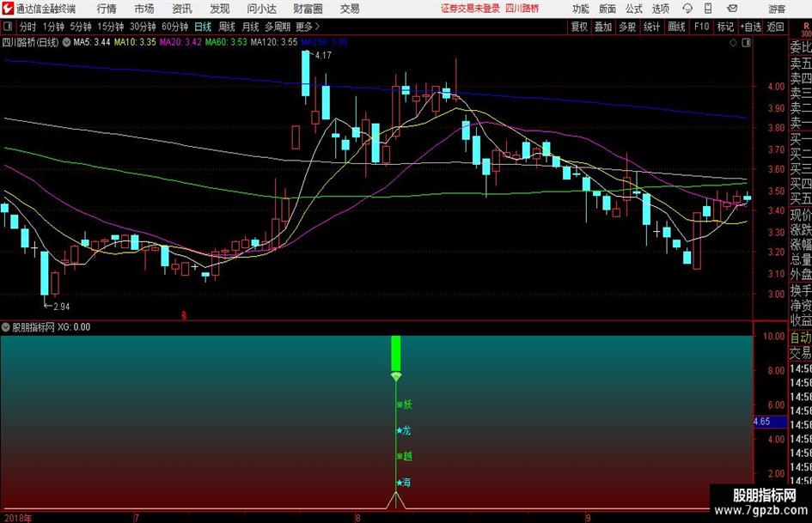The width and height of the screenshot is (812, 523).
Task: Switch to 5分钟 chart period
Action: click(80, 27)
